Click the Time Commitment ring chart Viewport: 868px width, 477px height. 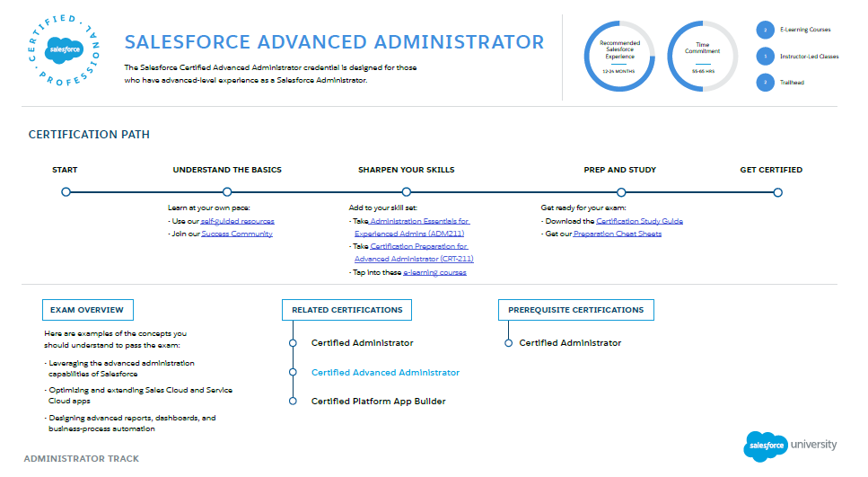point(703,56)
